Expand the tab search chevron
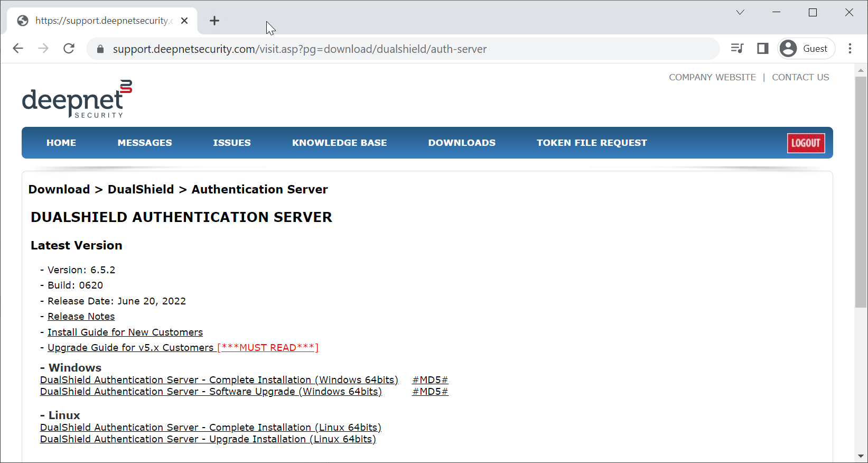The height and width of the screenshot is (463, 868). pos(740,13)
